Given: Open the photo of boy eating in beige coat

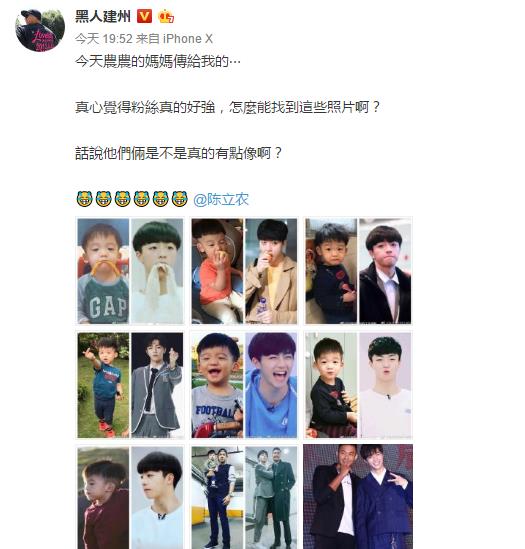Looking at the screenshot, I should [244, 271].
